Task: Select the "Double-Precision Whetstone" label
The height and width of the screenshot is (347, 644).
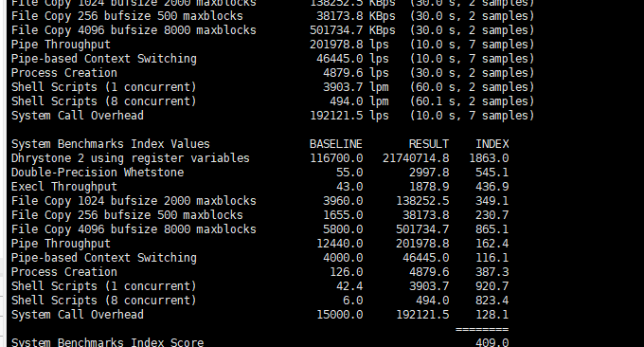Action: point(98,173)
